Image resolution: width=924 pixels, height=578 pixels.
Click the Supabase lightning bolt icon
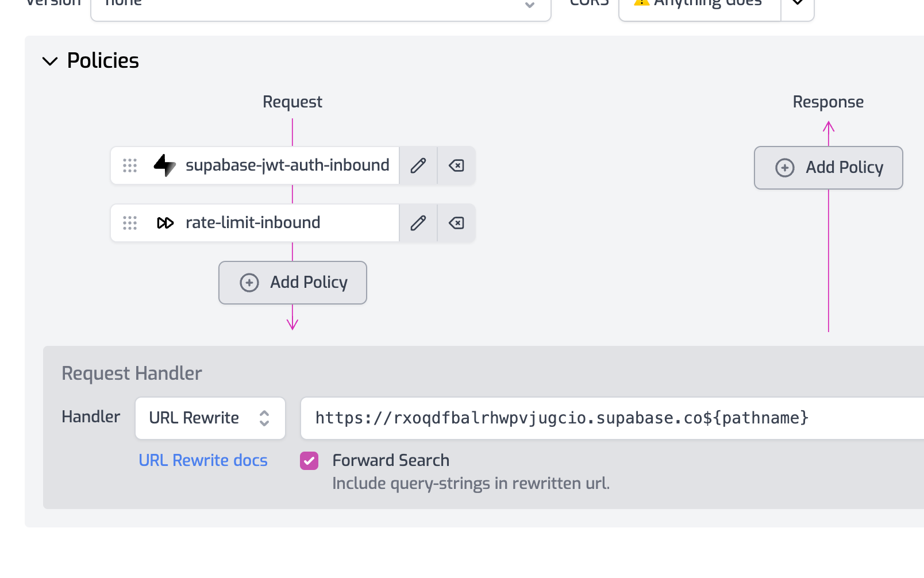tap(165, 165)
